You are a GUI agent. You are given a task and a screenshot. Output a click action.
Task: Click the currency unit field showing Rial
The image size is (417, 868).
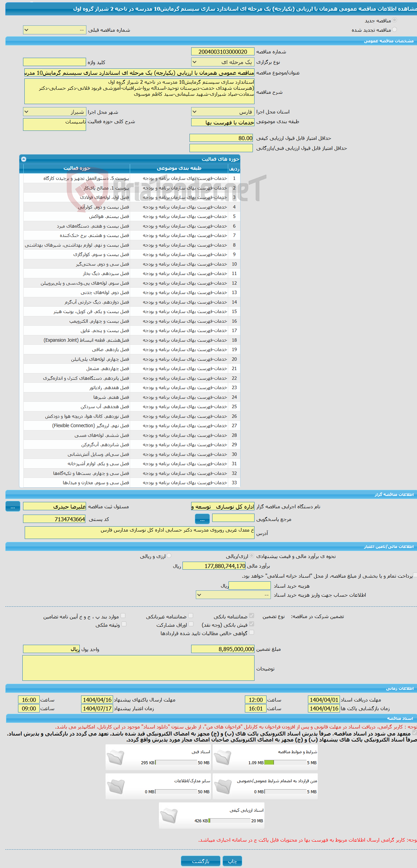pyautogui.click(x=51, y=649)
